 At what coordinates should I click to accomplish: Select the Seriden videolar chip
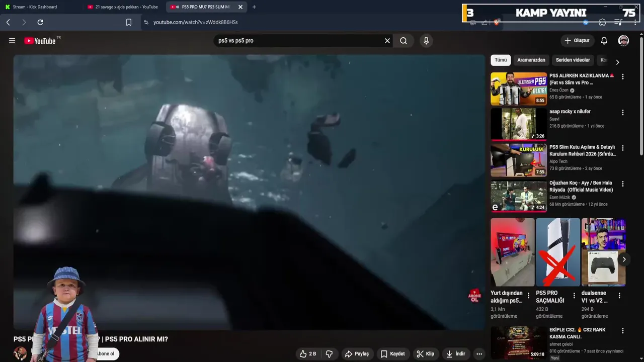[x=573, y=60]
